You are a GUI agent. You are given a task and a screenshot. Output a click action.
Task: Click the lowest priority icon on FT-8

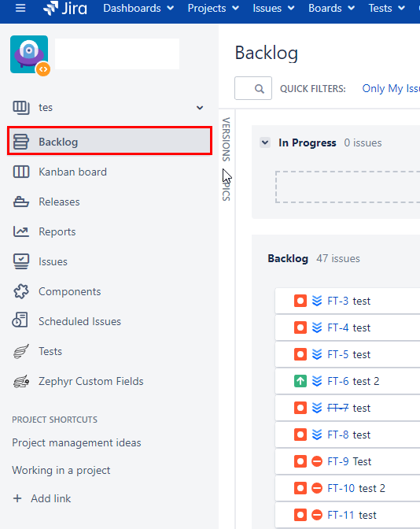point(317,435)
